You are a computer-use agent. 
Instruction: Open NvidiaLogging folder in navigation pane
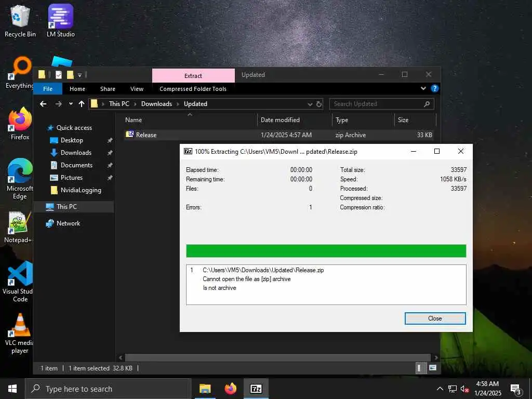(x=81, y=190)
